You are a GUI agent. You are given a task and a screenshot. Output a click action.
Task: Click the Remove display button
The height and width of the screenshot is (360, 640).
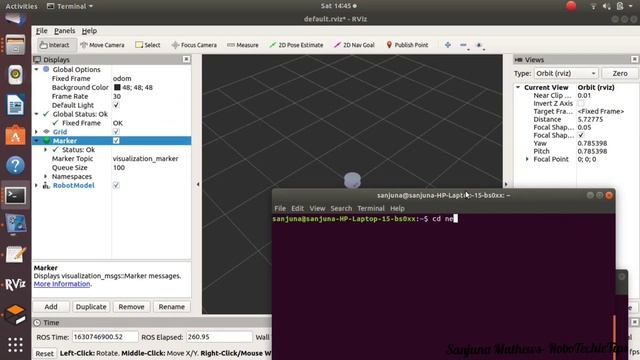coord(131,307)
